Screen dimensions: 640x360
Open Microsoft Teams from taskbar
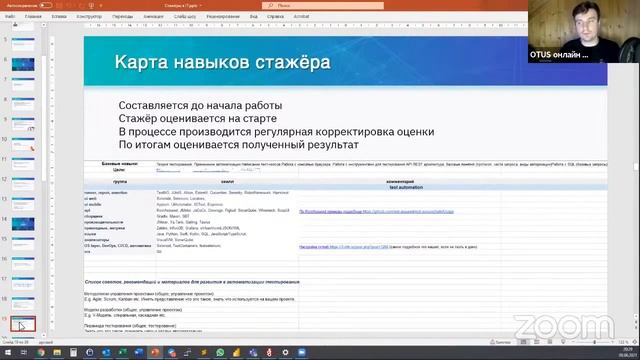(x=253, y=353)
